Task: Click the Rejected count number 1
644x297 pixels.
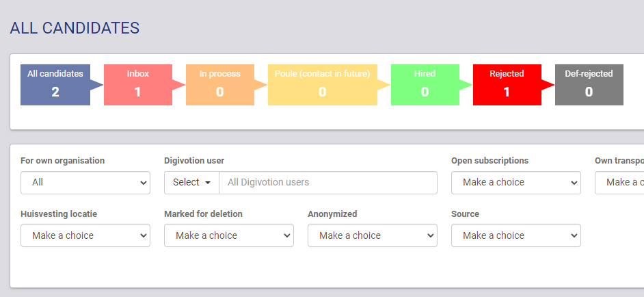Action: pyautogui.click(x=507, y=92)
